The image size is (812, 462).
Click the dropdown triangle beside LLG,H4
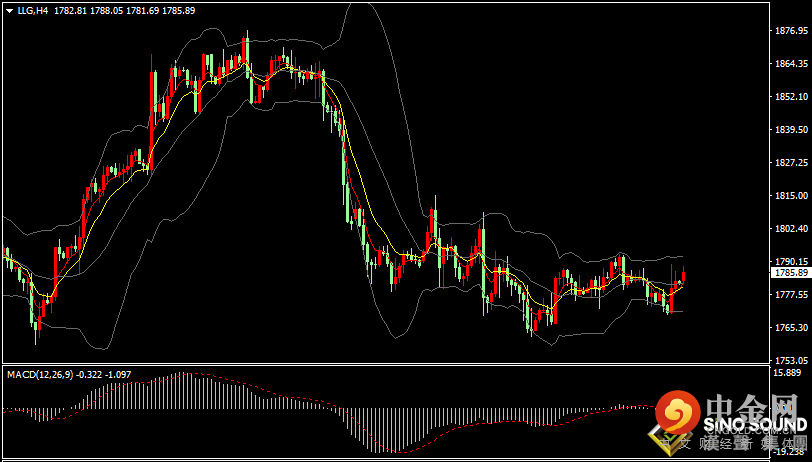[x=9, y=10]
